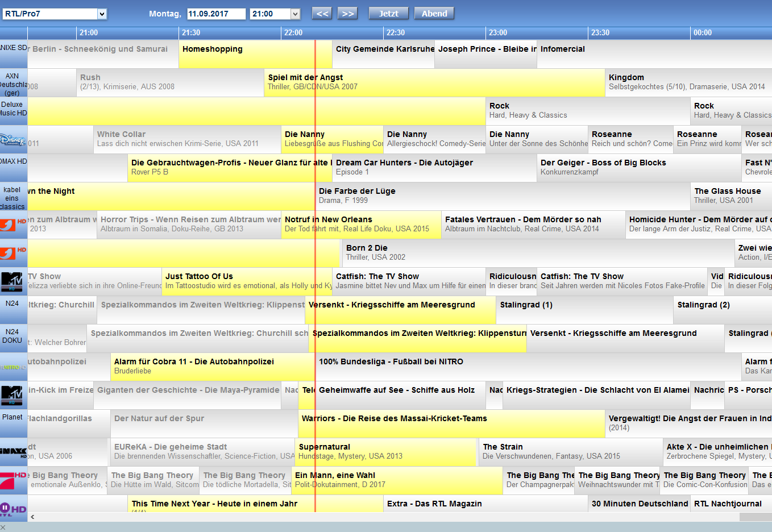
Task: Select the ANIXE SD channel label
Action: click(14, 54)
